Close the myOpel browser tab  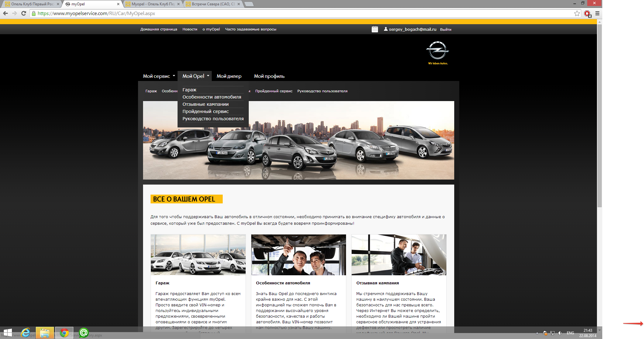(x=118, y=4)
